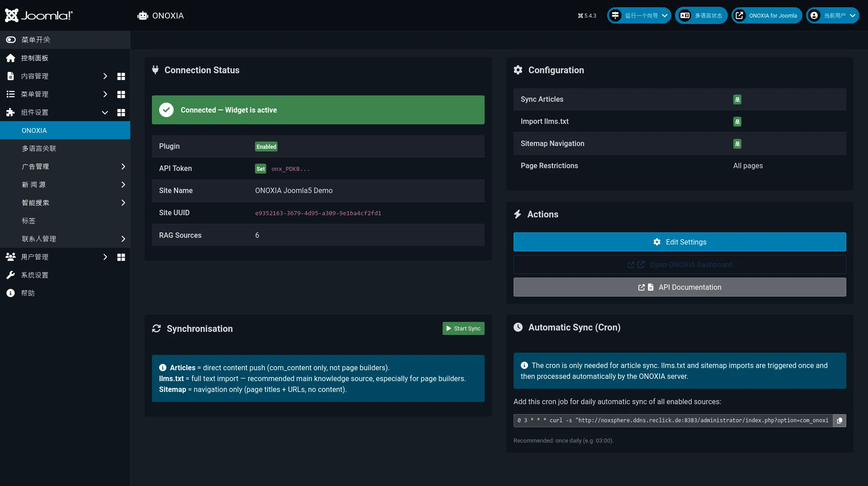
Task: Click the ONOXIA Joomla5 Demo site name
Action: tap(294, 190)
